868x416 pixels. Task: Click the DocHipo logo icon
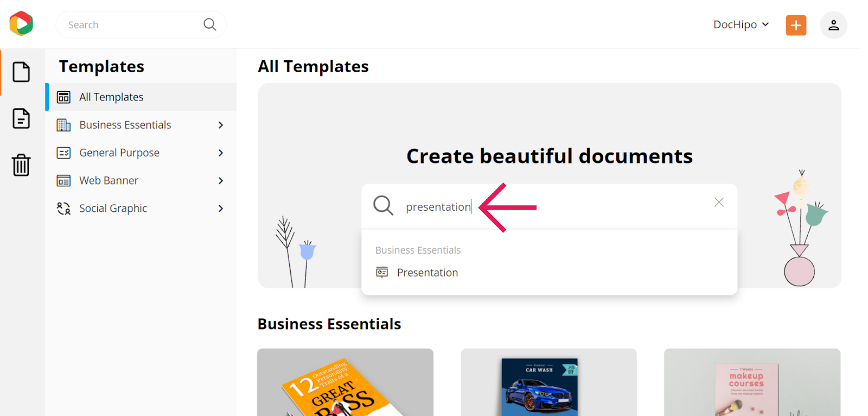click(21, 24)
